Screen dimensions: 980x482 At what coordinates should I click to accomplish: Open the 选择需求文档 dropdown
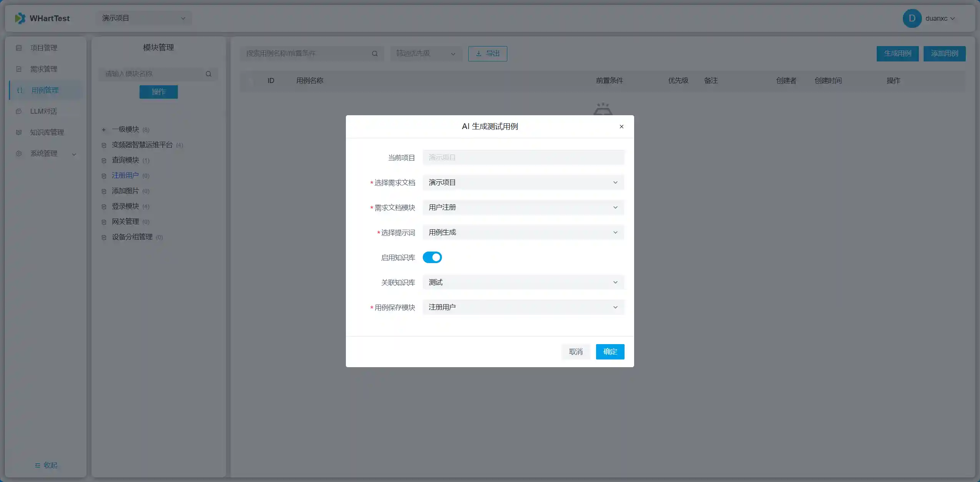(x=523, y=182)
